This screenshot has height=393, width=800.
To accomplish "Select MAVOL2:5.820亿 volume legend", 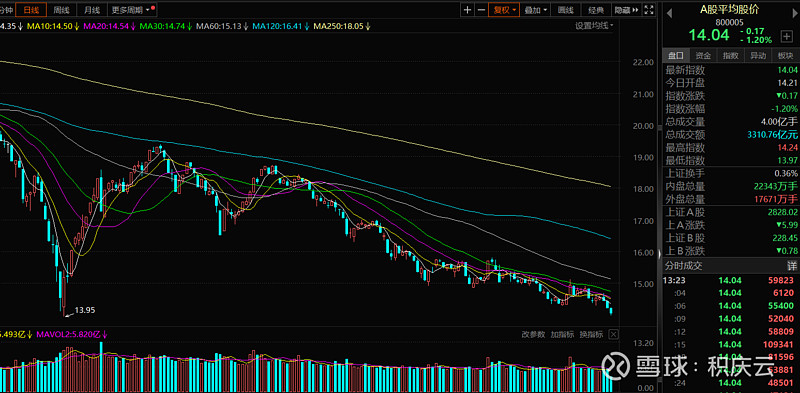I will [72, 334].
